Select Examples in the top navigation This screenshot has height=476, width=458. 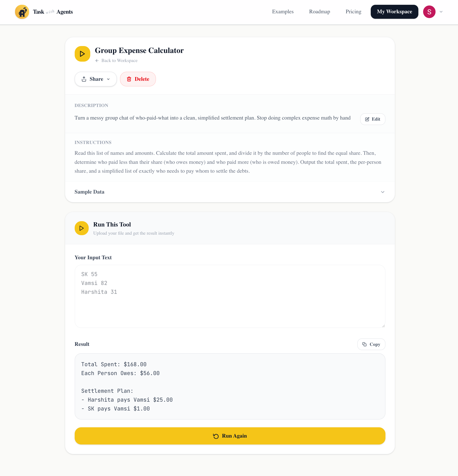tap(283, 11)
